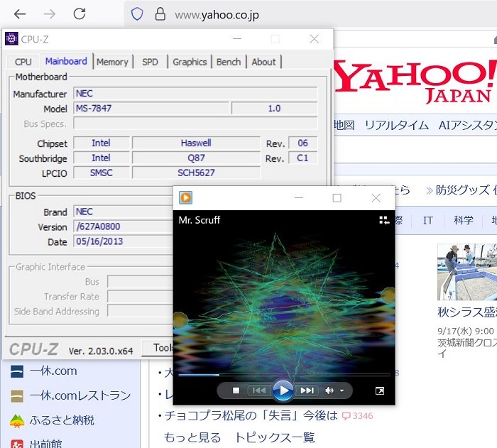The image size is (497, 448).
Task: Open the 一休.comレストラン link
Action: [x=80, y=395]
